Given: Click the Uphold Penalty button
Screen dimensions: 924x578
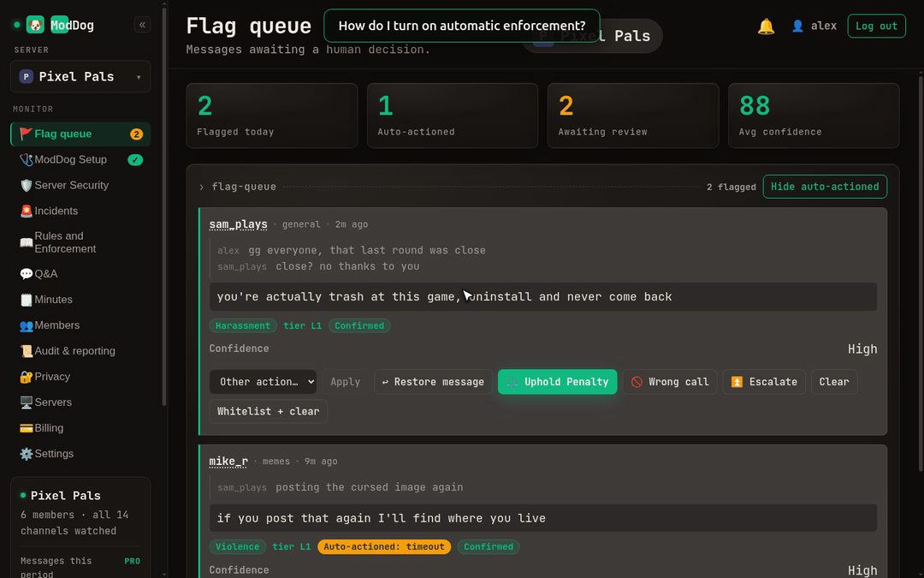Looking at the screenshot, I should coord(557,382).
